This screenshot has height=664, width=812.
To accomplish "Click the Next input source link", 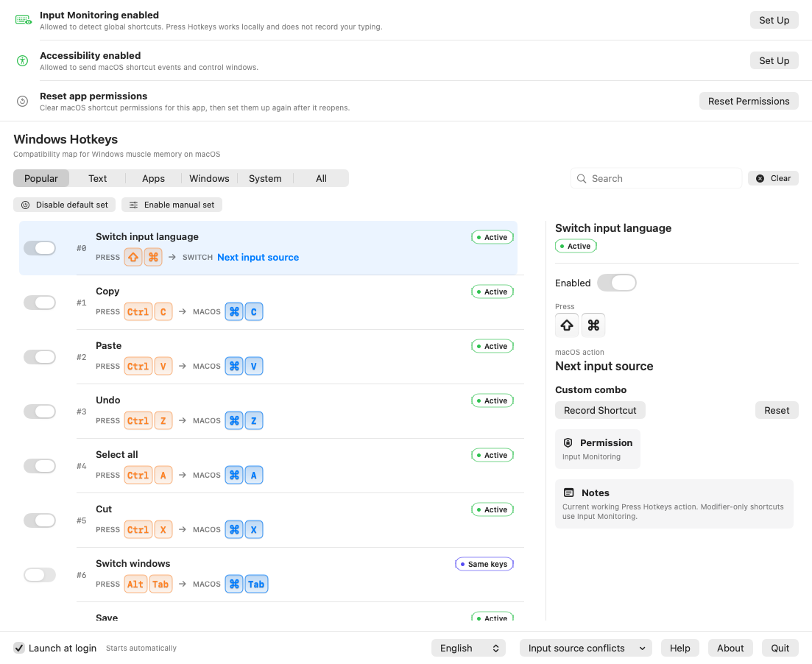I will [258, 258].
